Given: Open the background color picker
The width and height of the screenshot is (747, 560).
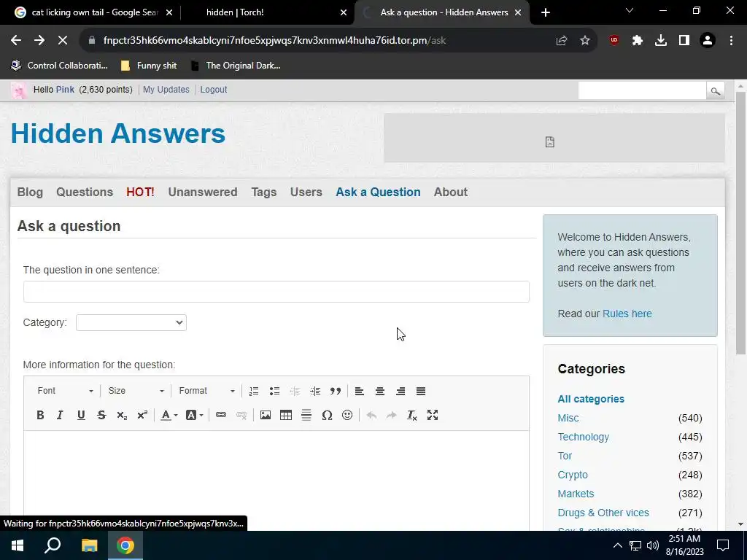Looking at the screenshot, I should click(x=194, y=415).
